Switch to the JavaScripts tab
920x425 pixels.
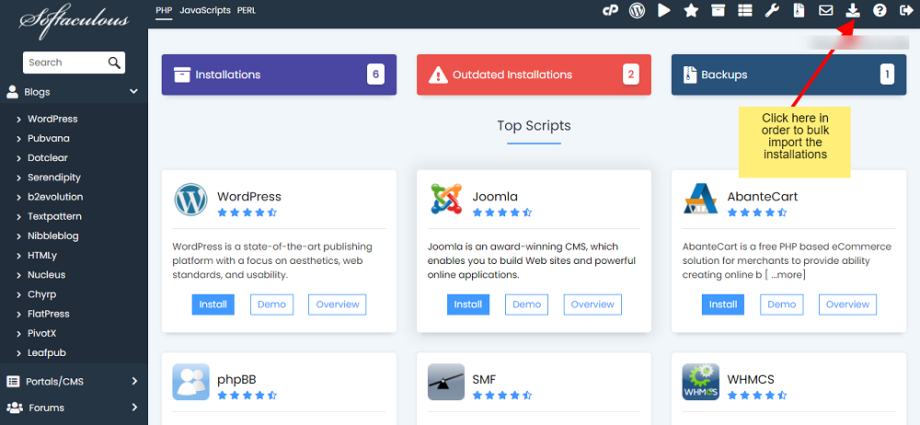pos(205,11)
